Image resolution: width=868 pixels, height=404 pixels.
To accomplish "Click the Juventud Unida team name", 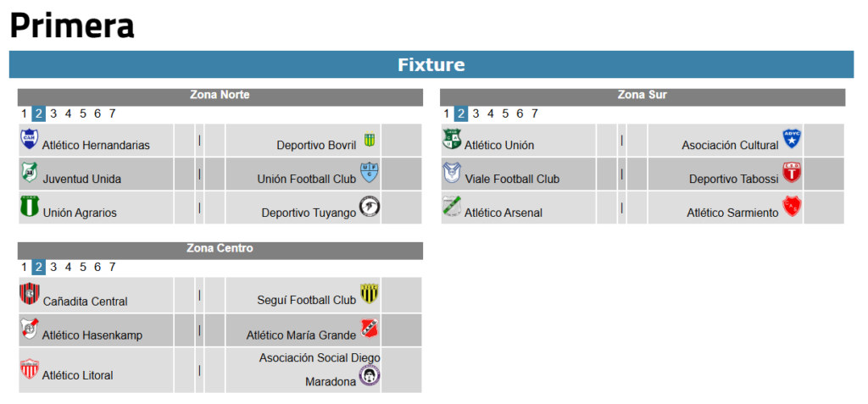I will click(82, 180).
